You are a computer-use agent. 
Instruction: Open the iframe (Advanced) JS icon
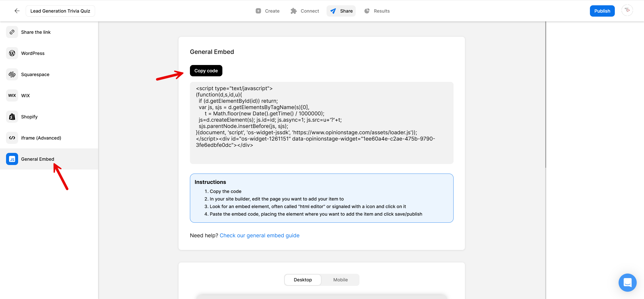click(x=12, y=138)
